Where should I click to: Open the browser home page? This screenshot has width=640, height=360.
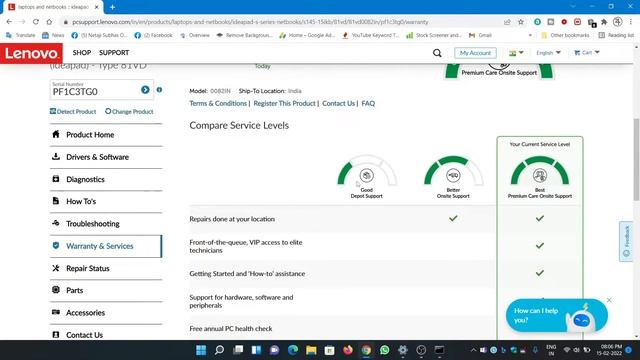(x=49, y=22)
